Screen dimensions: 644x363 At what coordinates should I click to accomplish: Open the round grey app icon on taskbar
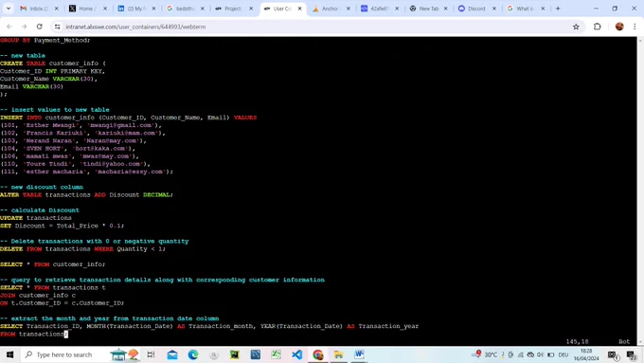coord(214,354)
